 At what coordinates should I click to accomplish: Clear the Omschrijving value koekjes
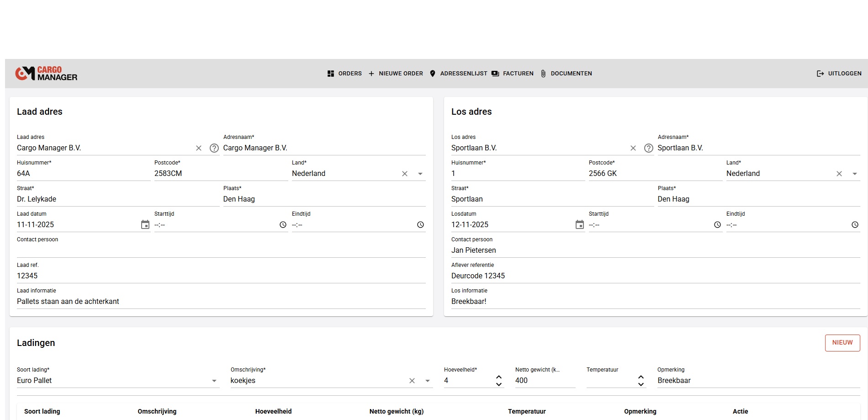coord(412,381)
